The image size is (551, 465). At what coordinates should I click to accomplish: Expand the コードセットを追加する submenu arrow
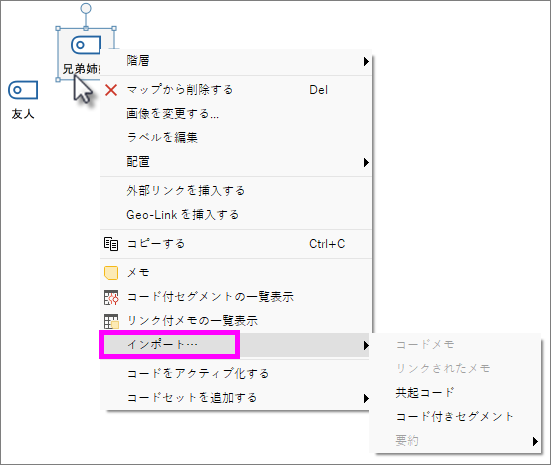coord(366,398)
